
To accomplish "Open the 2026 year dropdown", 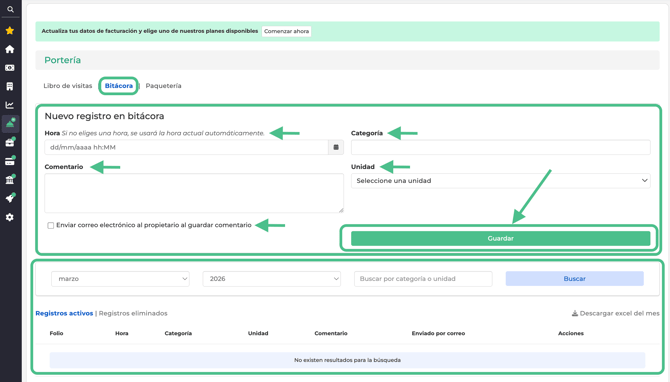I will tap(271, 279).
